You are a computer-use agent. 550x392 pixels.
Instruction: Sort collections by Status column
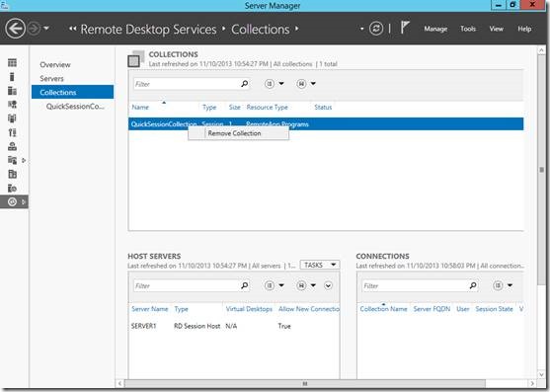323,108
